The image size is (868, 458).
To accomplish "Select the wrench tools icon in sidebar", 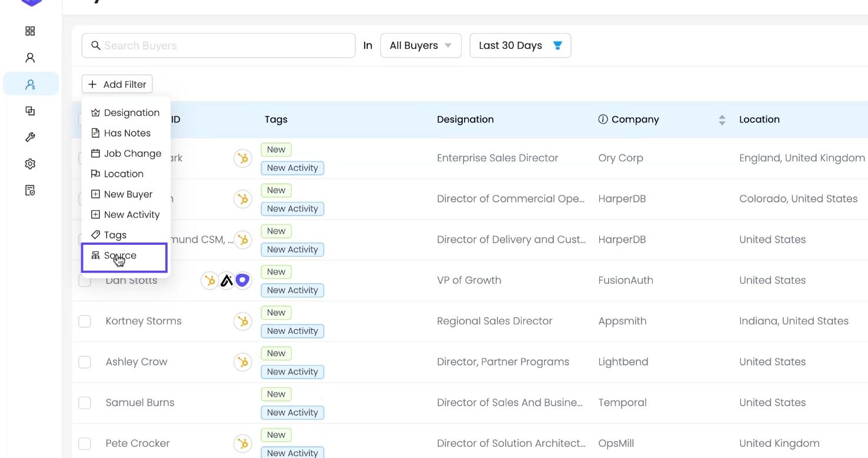I will tap(30, 137).
